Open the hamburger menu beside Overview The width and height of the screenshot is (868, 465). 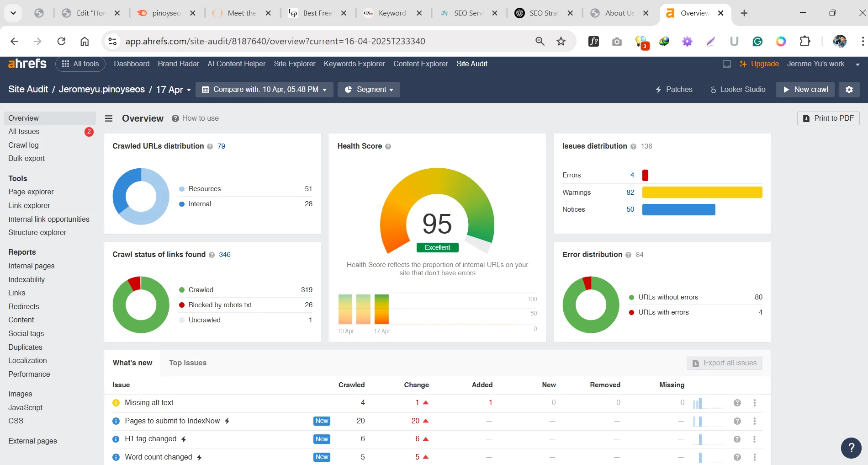109,118
